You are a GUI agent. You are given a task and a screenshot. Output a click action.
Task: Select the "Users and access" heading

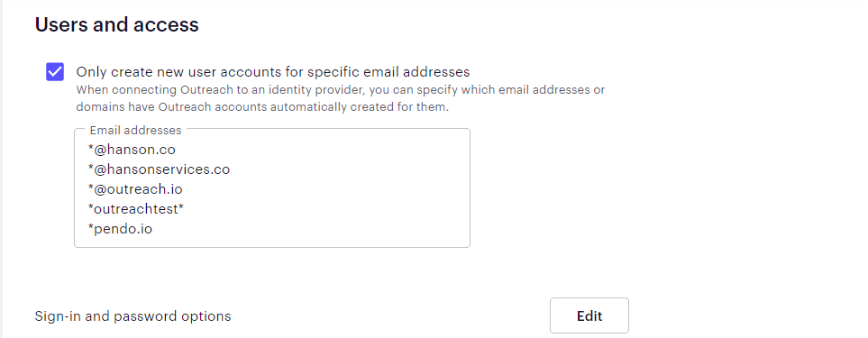(117, 25)
